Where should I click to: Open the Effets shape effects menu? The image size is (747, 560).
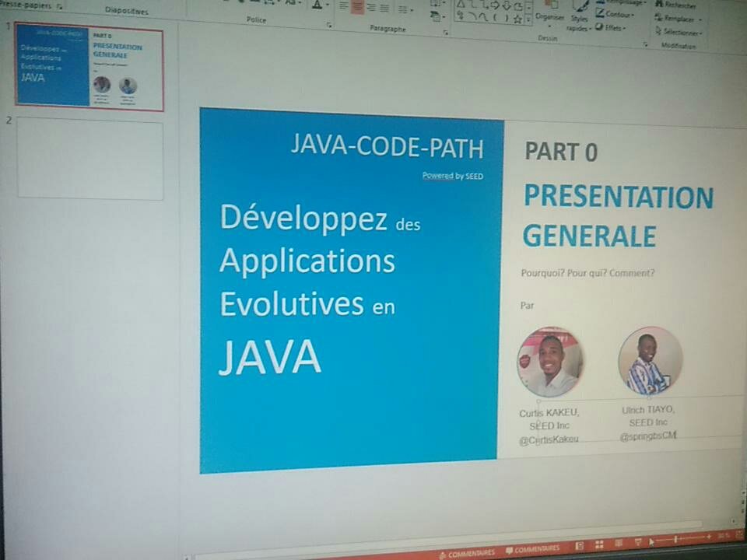point(610,28)
